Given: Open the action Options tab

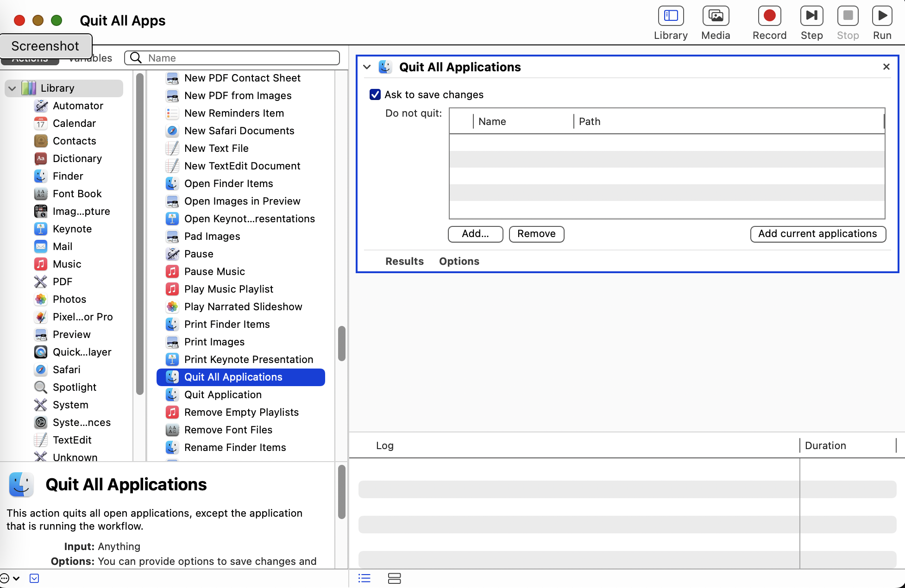Looking at the screenshot, I should [459, 261].
